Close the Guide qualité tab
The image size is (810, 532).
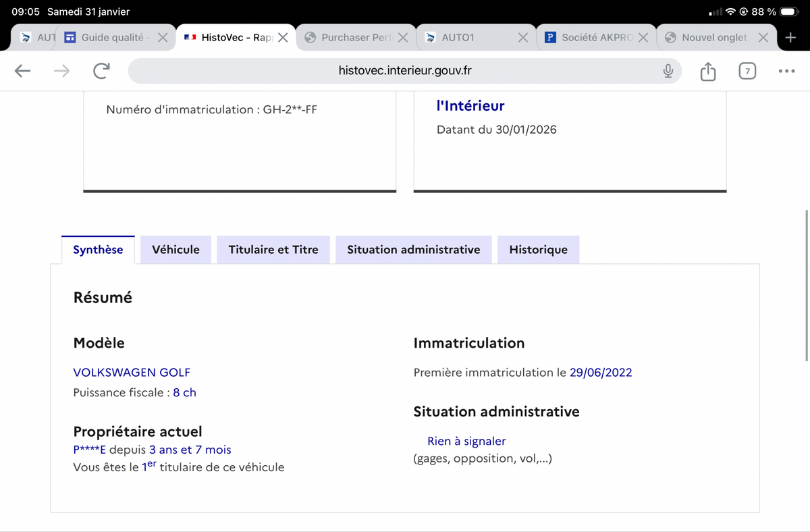point(163,38)
